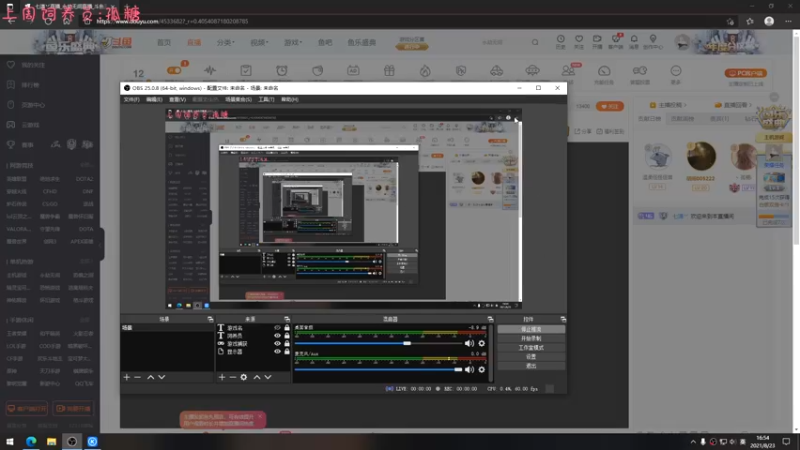
Task: Open the 文件(F) menu in OBS
Action: tap(131, 99)
